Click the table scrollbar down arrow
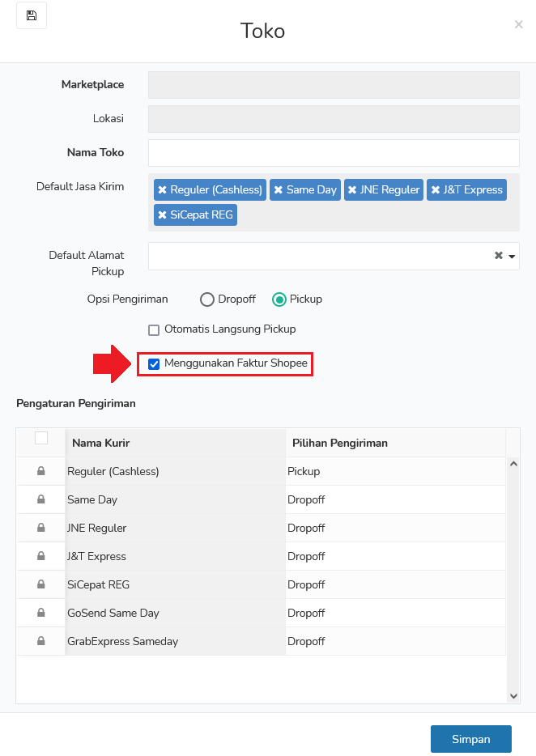The height and width of the screenshot is (756, 536). pyautogui.click(x=514, y=696)
